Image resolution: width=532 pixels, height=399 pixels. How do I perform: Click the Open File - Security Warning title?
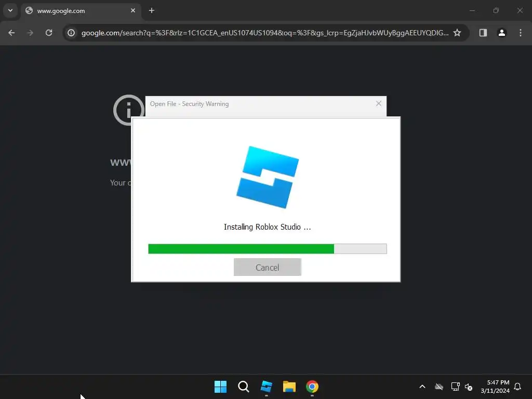coord(189,104)
